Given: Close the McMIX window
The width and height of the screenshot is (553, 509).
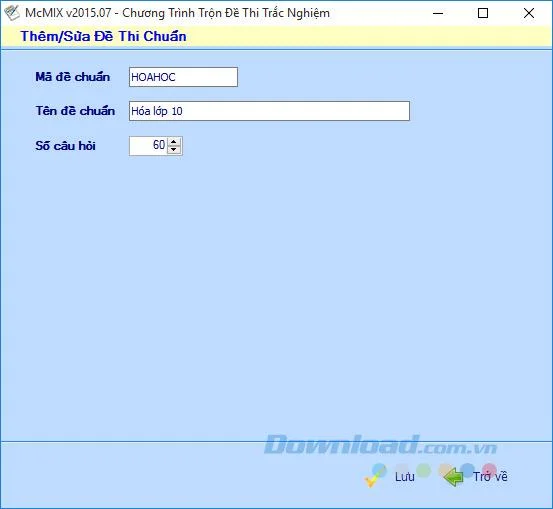Looking at the screenshot, I should tap(529, 13).
